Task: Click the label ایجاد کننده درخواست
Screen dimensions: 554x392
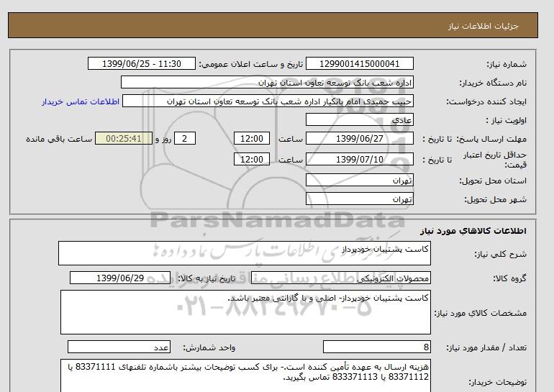Action: click(x=486, y=101)
